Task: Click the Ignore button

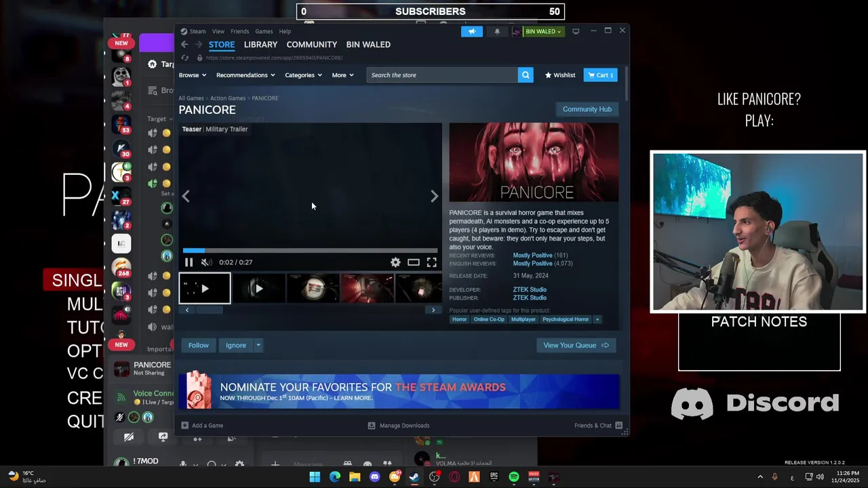Action: coord(236,345)
